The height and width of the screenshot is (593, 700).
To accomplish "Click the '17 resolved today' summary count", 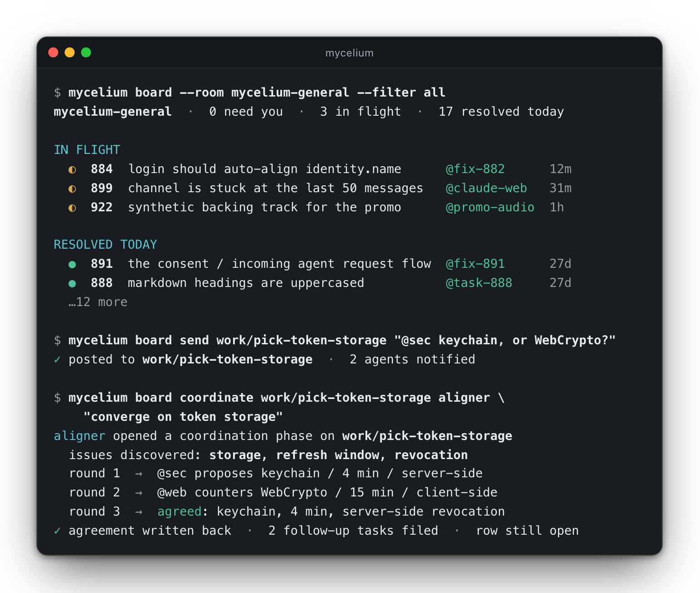I will pos(501,112).
